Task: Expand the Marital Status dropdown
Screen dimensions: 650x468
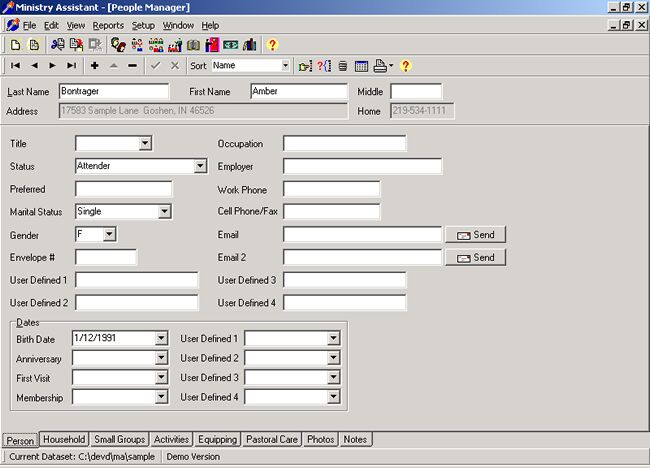Action: [x=165, y=212]
